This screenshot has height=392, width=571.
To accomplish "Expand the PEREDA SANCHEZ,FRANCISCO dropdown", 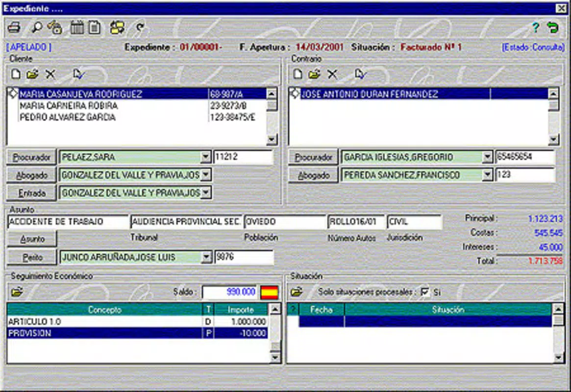I will [x=488, y=175].
